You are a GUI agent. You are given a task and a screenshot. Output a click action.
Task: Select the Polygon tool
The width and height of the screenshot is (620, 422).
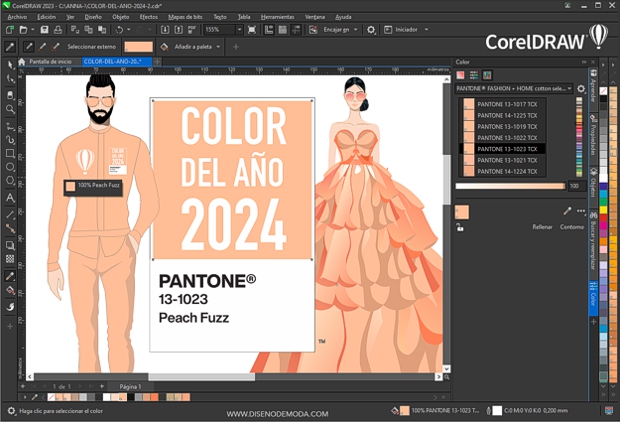(x=10, y=181)
